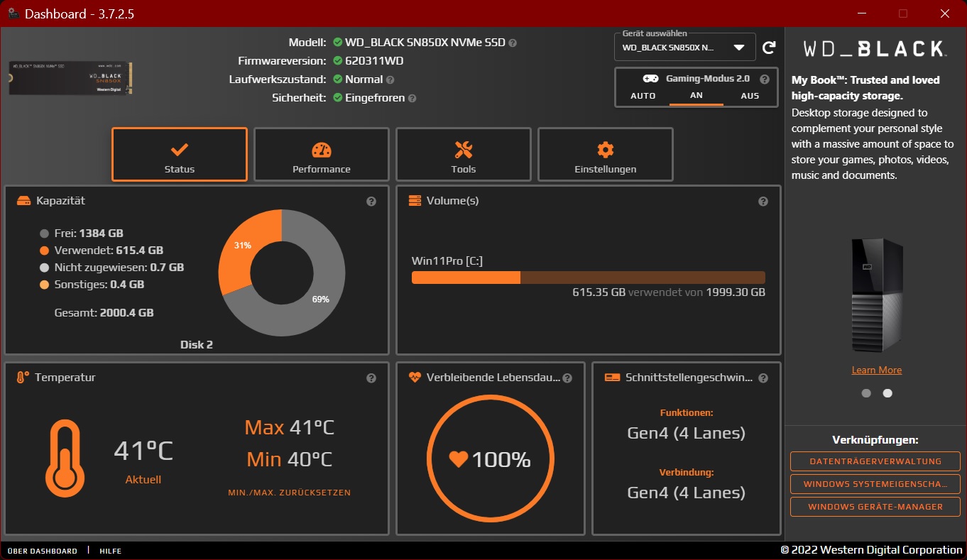
Task: Click the heartbeat icon by Verbleibende Lebensdauer
Action: tap(415, 378)
